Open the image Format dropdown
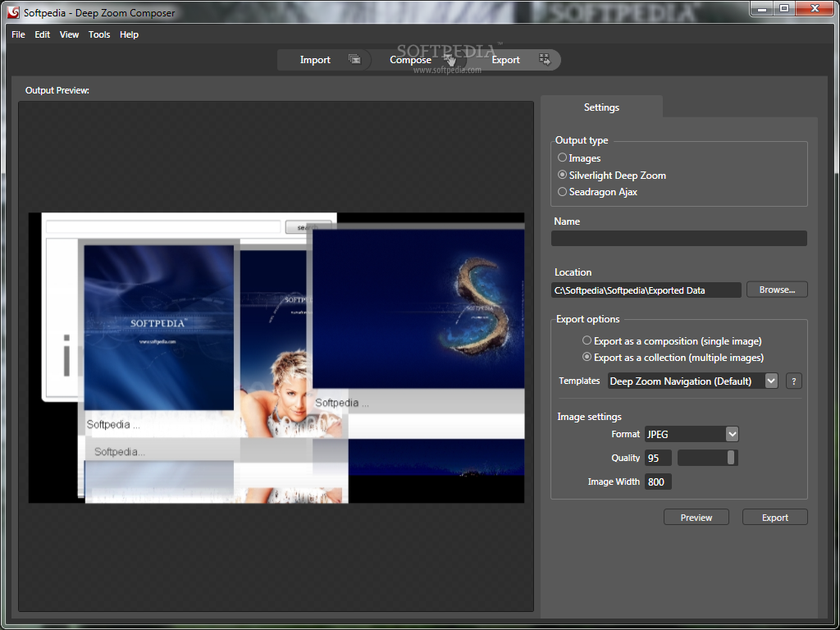This screenshot has width=840, height=630. (x=692, y=434)
